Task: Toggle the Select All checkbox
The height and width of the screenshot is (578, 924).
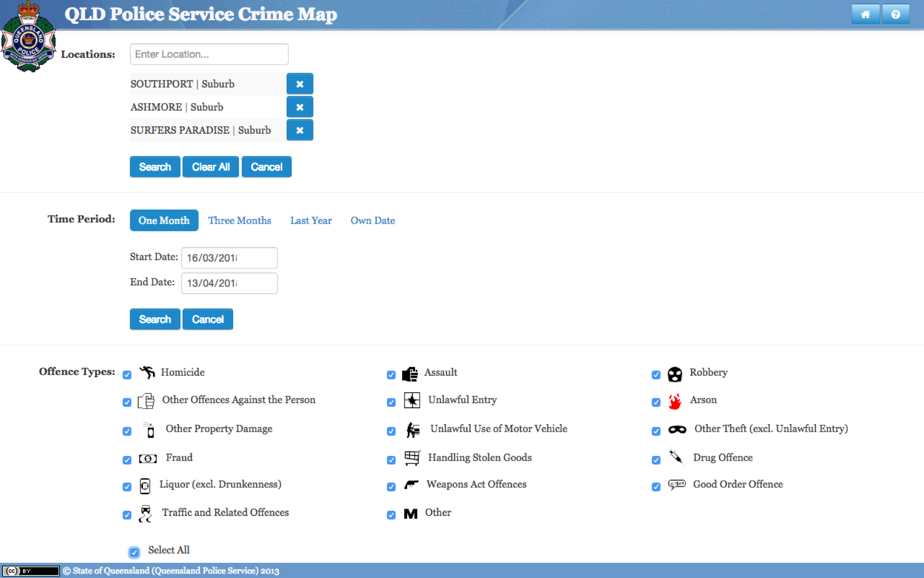Action: point(134,552)
